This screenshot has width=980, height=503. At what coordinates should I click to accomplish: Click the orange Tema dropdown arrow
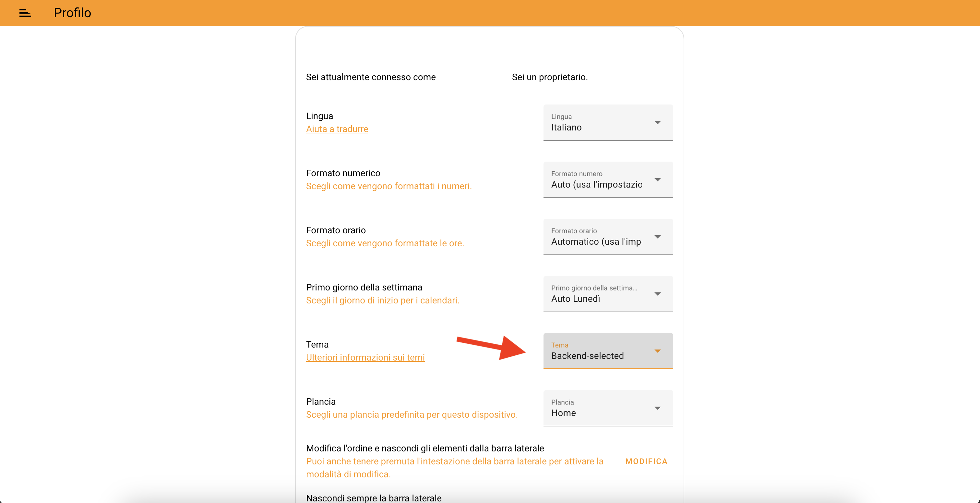pos(657,351)
